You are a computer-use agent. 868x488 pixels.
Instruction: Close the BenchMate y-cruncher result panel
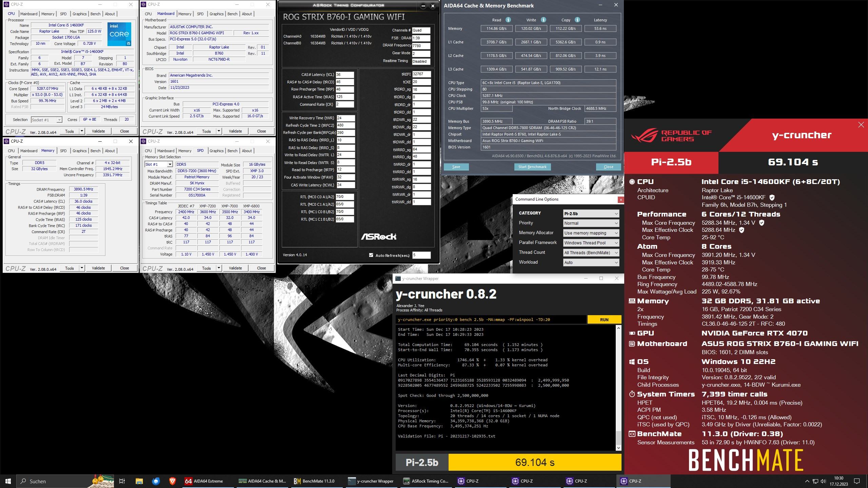tap(861, 125)
